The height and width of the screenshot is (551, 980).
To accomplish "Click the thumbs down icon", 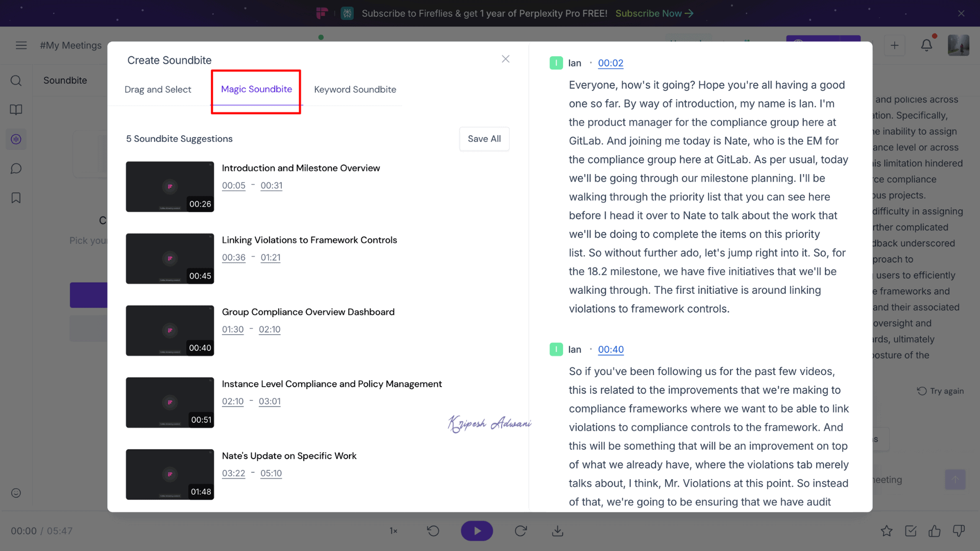I will point(959,531).
